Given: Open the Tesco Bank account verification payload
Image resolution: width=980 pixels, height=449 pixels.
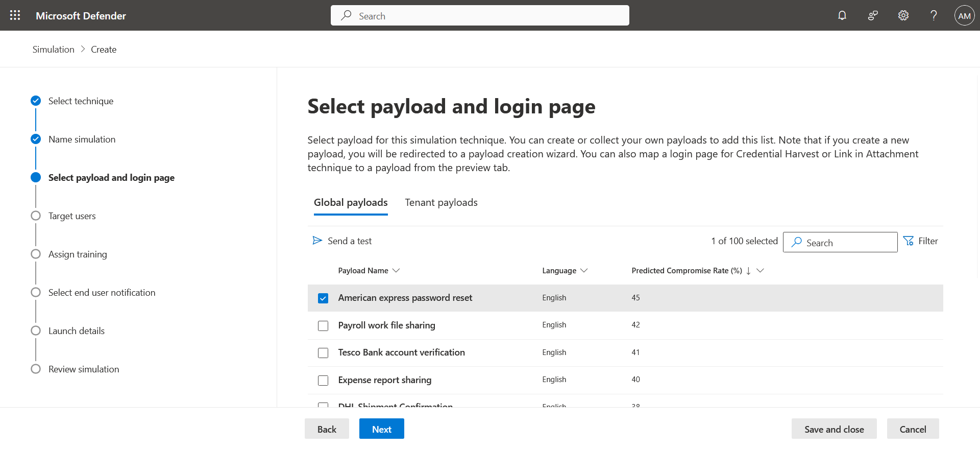Looking at the screenshot, I should (x=402, y=352).
